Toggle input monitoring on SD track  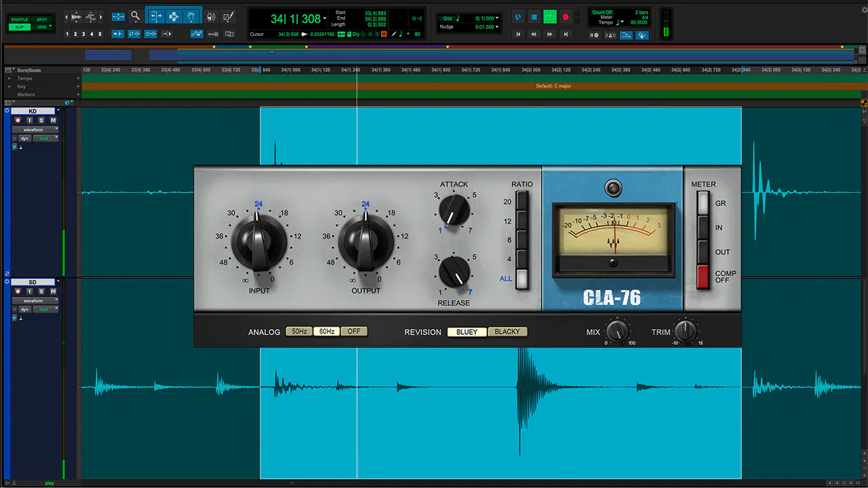tap(30, 291)
